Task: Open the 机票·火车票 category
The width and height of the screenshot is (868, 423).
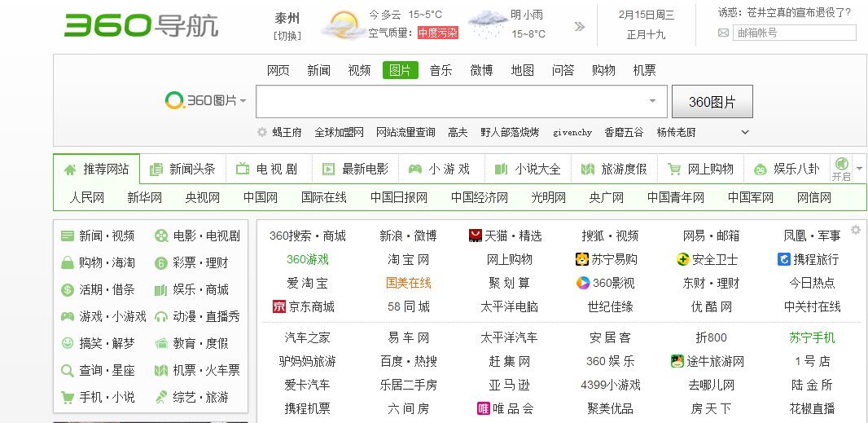Action: click(207, 370)
